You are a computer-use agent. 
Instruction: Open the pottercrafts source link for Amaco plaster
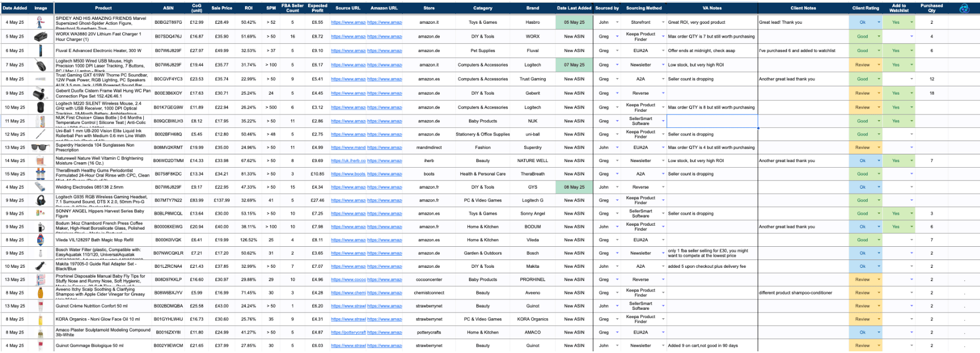pos(348,333)
